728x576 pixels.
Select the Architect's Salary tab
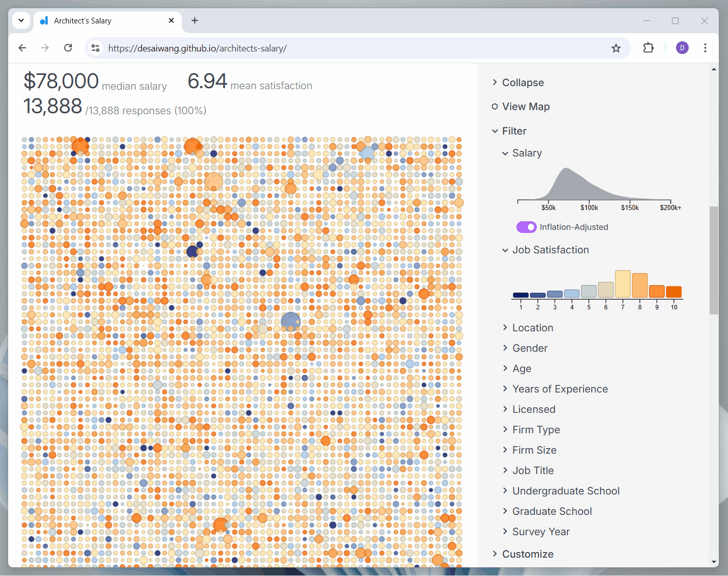107,20
